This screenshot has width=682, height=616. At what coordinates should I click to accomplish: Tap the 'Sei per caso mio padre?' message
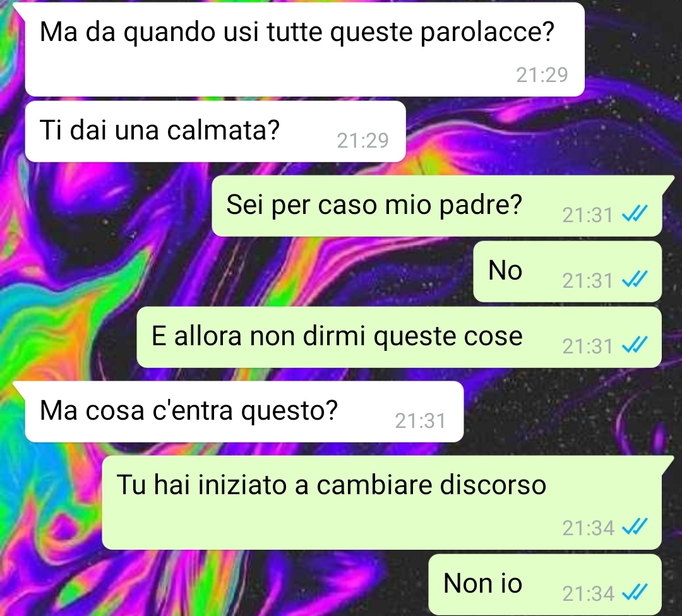[x=437, y=206]
